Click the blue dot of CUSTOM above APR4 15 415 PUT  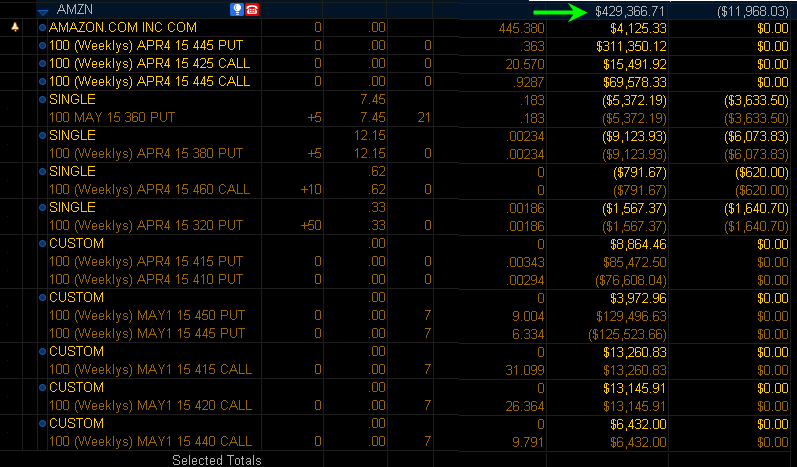click(42, 244)
